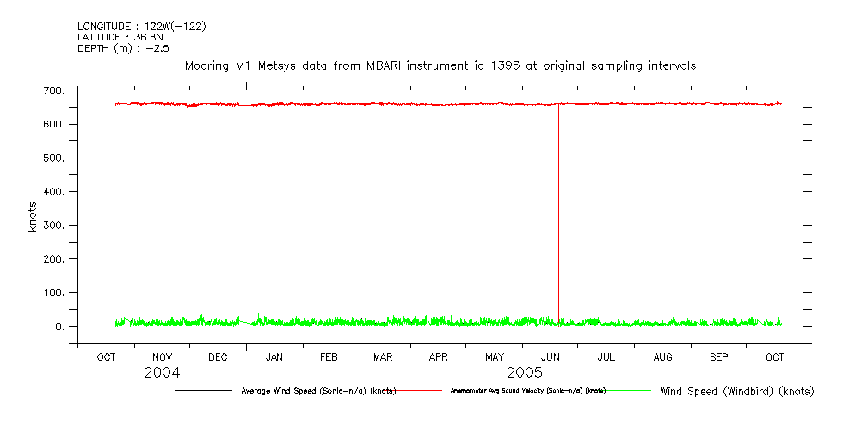Click the red data line near 650 knots

pos(344,104)
